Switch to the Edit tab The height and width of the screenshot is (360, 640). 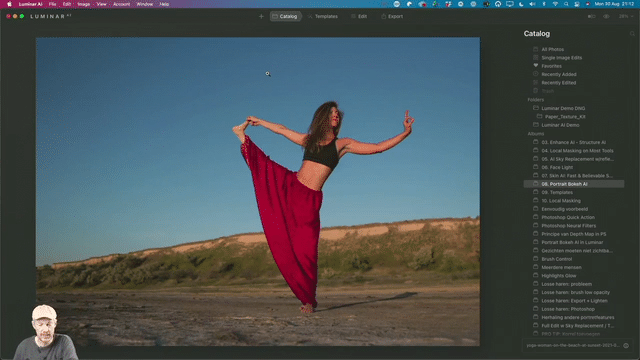359,16
